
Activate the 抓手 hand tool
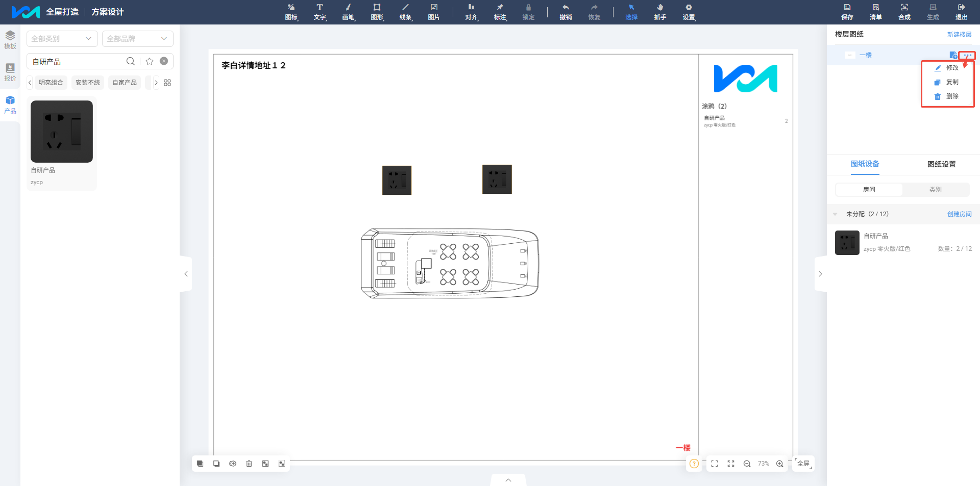pyautogui.click(x=660, y=12)
